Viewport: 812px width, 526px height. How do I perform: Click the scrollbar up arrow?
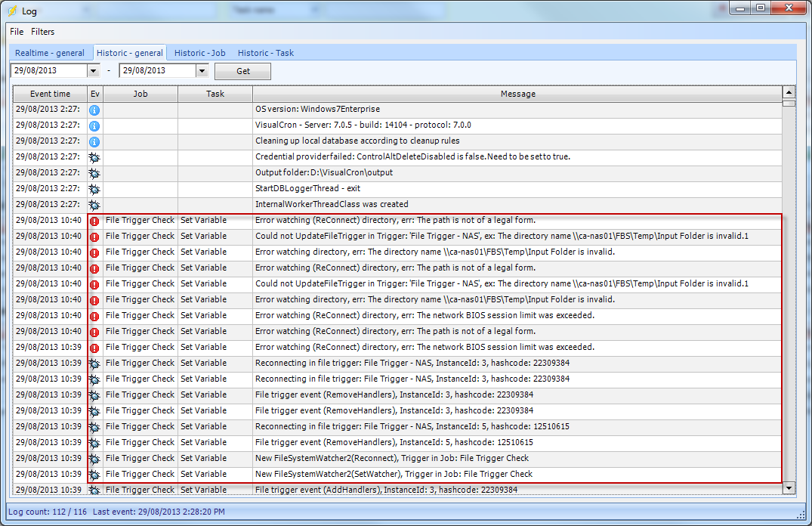[789, 92]
